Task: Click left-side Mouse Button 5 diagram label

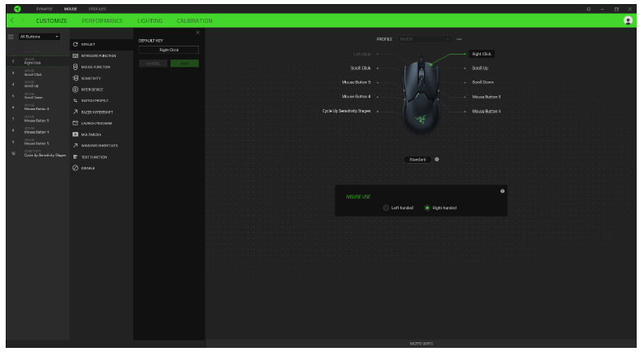Action: tap(356, 82)
